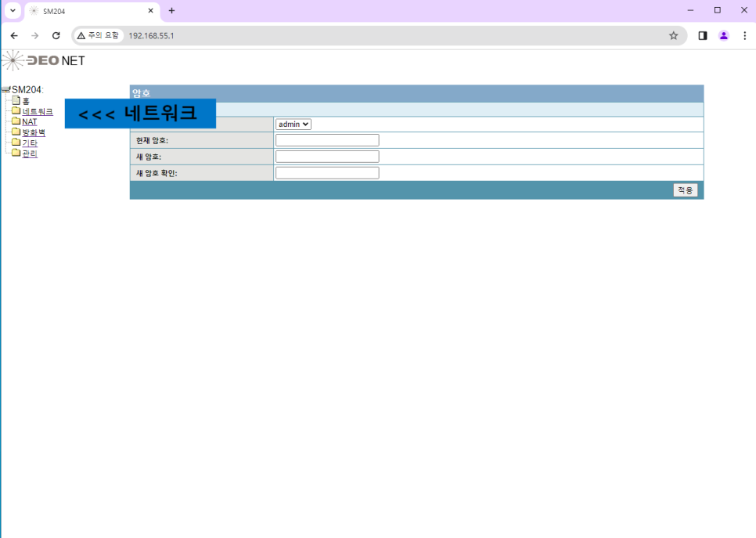This screenshot has width=756, height=538.
Task: Click the folder icon beside 관리
Action: pos(16,153)
